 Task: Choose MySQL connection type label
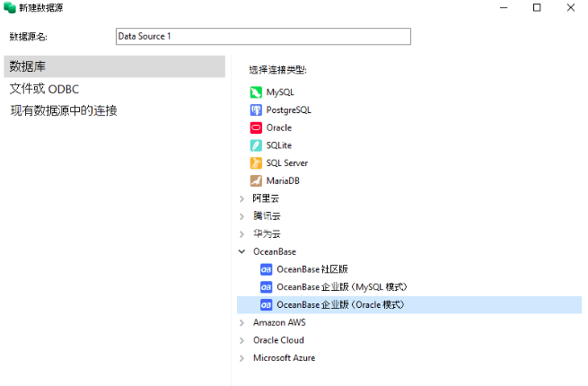280,92
